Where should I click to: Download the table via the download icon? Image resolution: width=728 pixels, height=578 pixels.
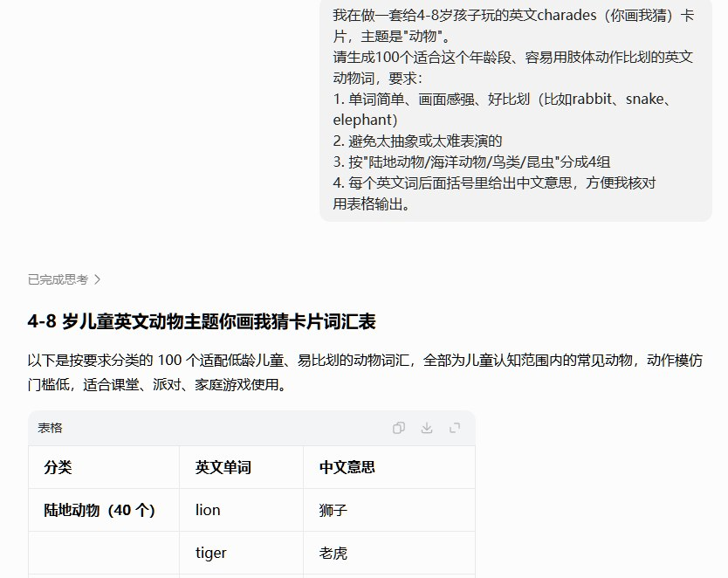click(x=427, y=428)
